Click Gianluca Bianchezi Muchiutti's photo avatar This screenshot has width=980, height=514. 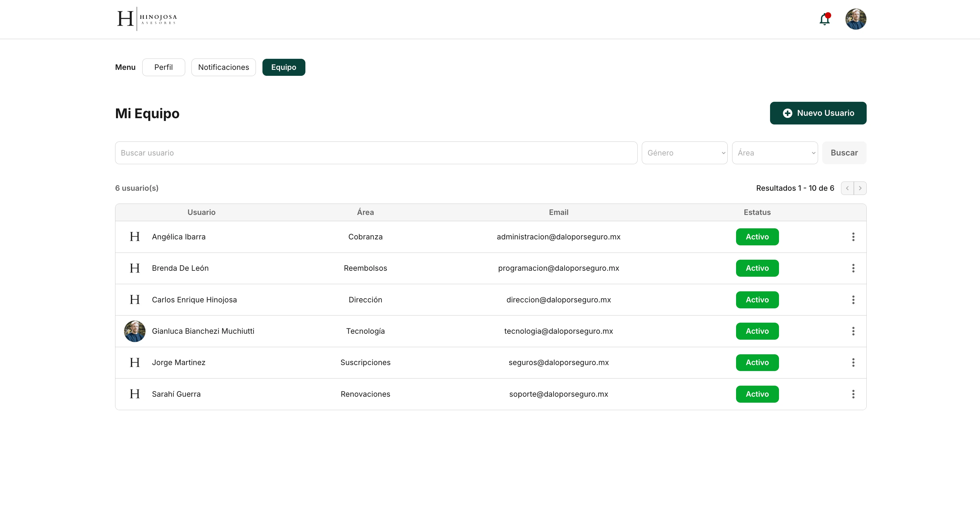(x=135, y=331)
